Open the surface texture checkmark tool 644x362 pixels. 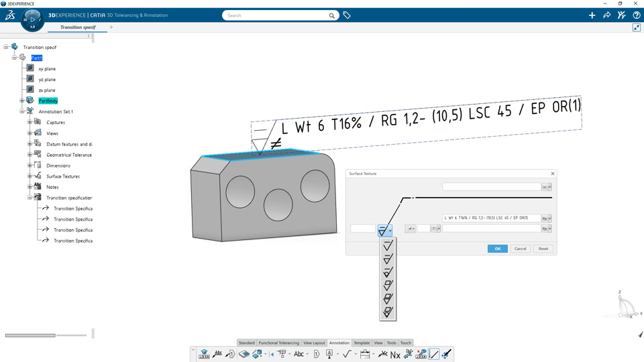point(347,354)
